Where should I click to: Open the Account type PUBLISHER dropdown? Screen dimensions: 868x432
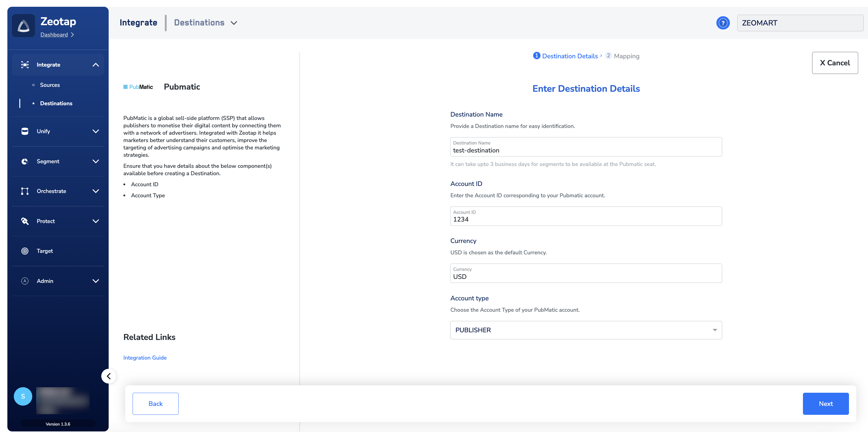(586, 330)
